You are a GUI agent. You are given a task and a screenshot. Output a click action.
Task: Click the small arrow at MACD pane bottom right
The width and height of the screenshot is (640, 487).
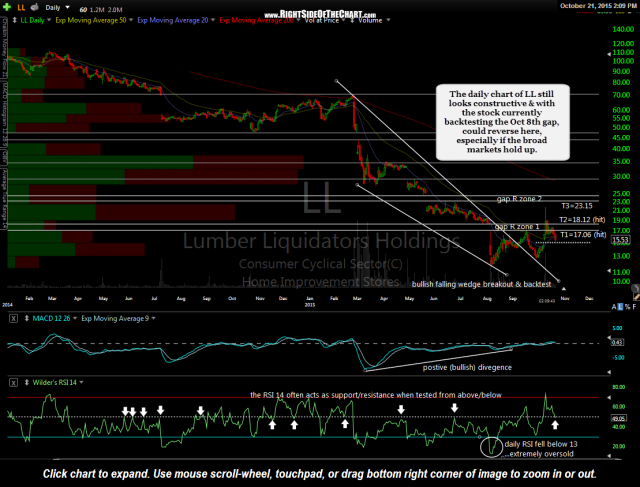[609, 372]
